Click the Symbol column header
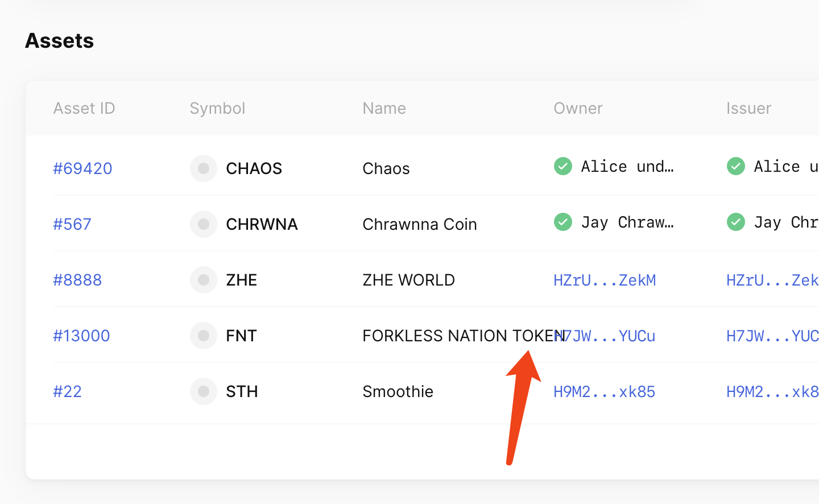819x504 pixels. 217,108
